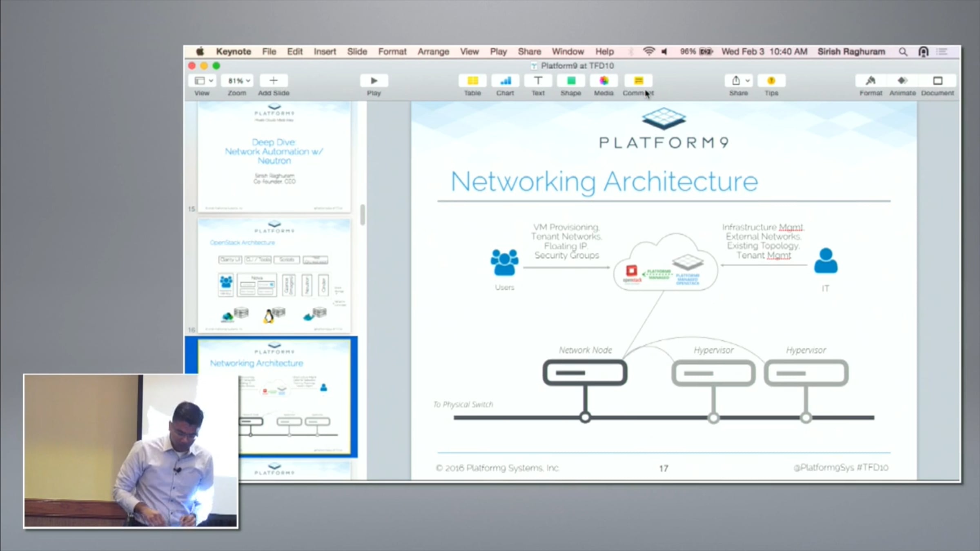This screenshot has width=980, height=551.
Task: Open the Media browser icon
Action: click(x=604, y=81)
